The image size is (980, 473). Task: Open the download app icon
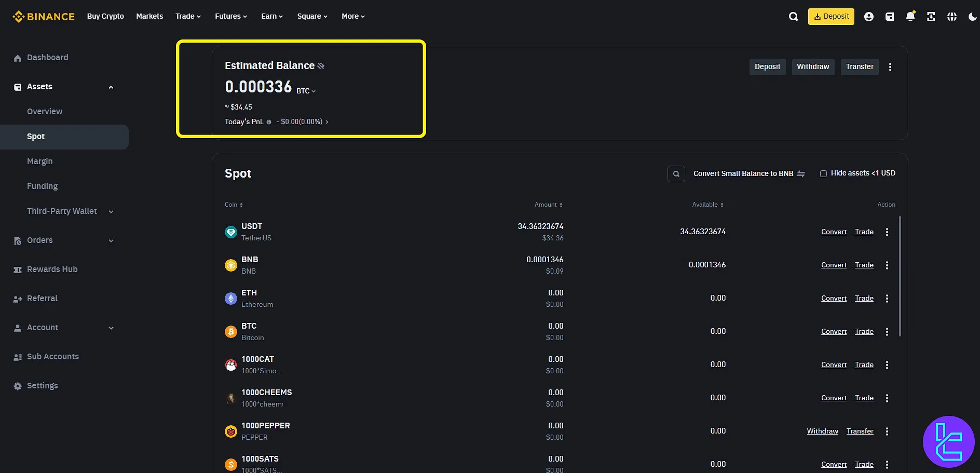(931, 17)
